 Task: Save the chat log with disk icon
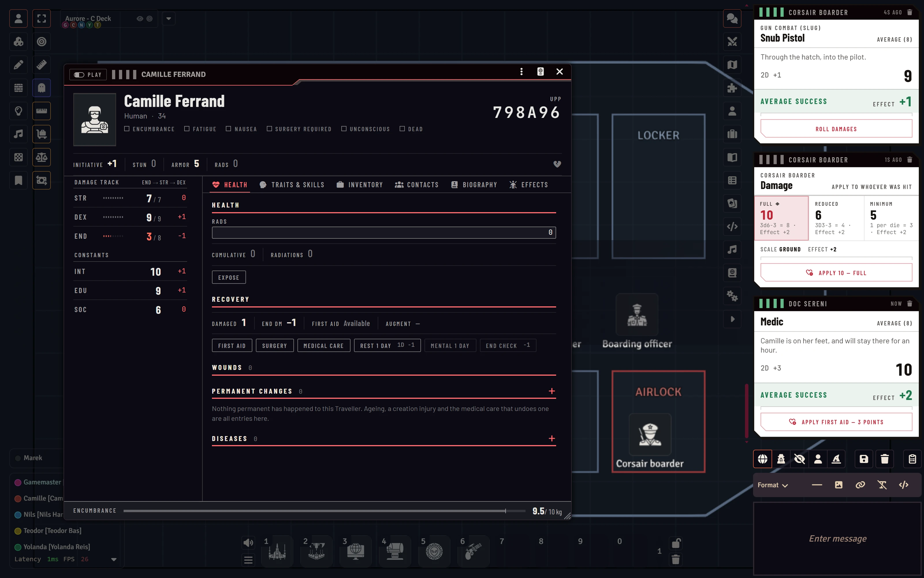point(864,459)
